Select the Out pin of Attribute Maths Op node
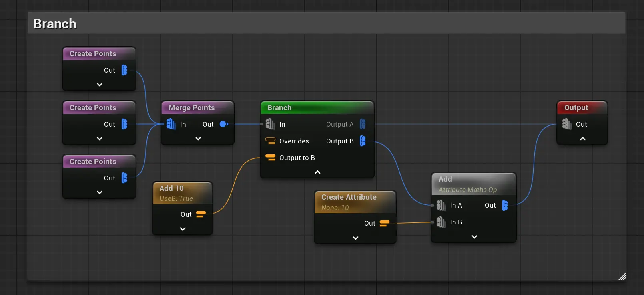This screenshot has height=295, width=644. [x=505, y=205]
